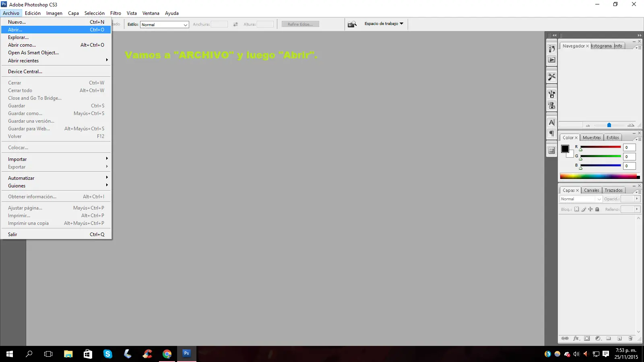
Task: Open the Layer Comps panel icon
Action: (x=551, y=150)
